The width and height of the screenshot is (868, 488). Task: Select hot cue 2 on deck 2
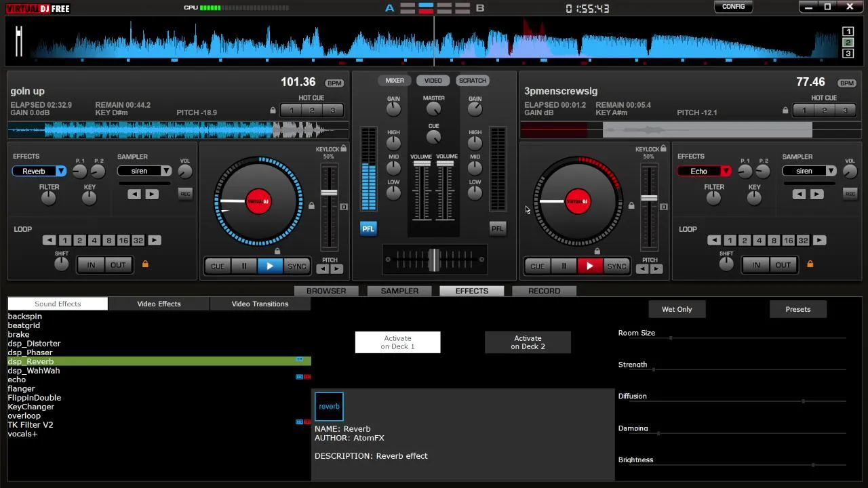point(825,110)
